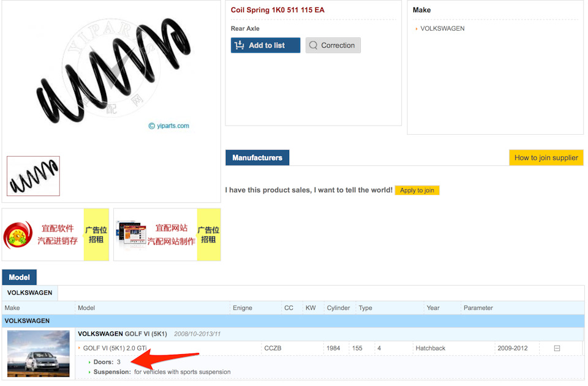Viewport: 588px width, 386px height.
Task: Click the Rear Axle text
Action: tap(245, 29)
